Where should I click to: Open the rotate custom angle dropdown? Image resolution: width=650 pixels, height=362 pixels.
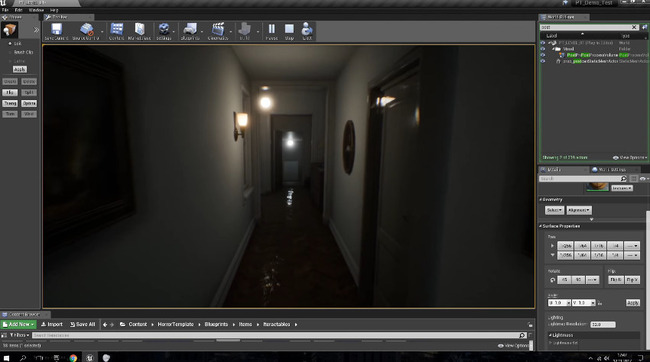[592, 280]
